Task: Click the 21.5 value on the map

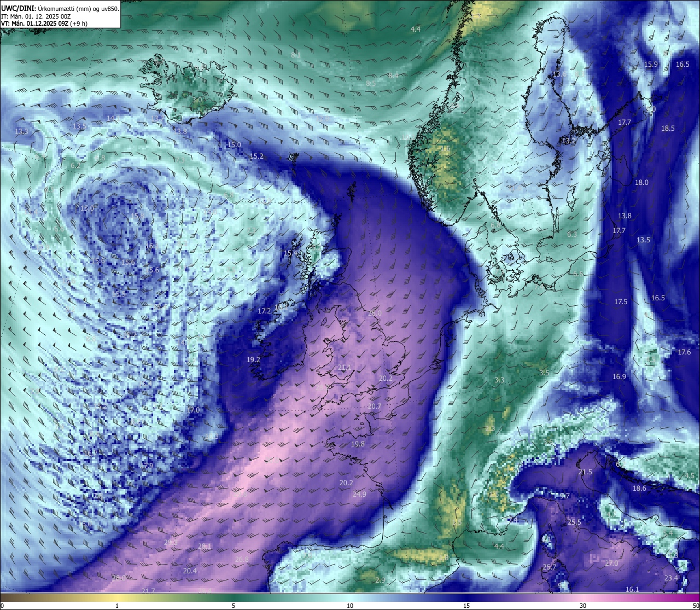Action: [x=585, y=472]
